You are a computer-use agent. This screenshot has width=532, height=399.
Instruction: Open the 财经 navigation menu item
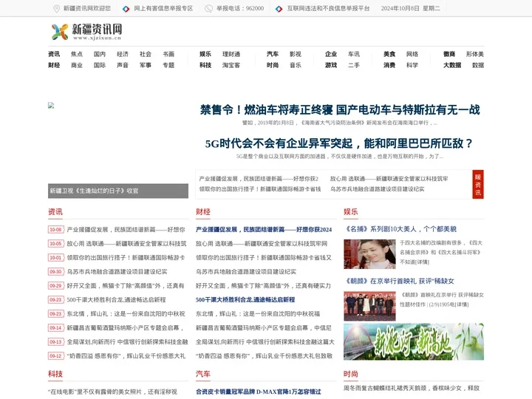[54, 65]
